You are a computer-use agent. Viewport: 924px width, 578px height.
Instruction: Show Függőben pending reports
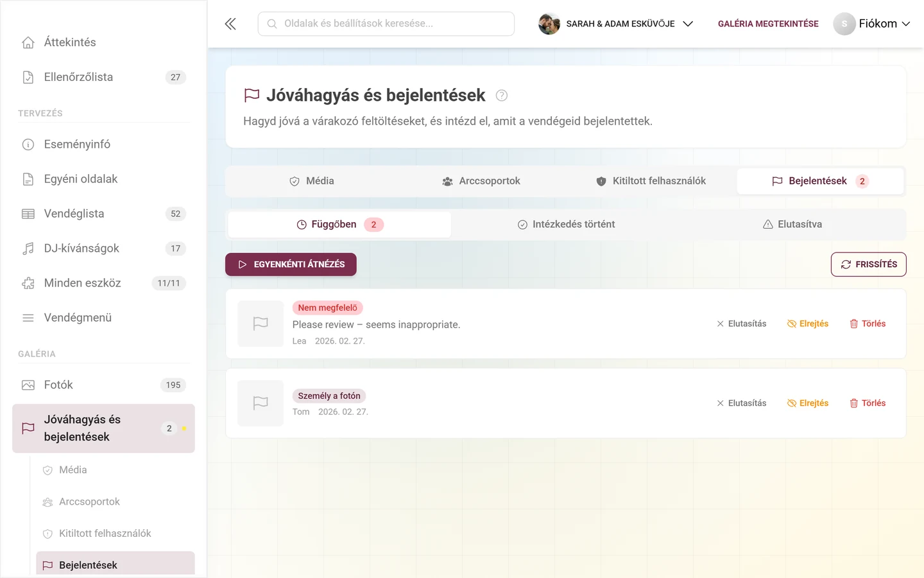coord(339,225)
